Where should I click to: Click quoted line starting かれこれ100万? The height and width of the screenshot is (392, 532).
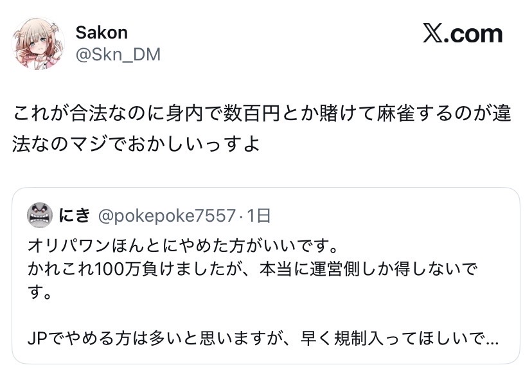(x=253, y=269)
